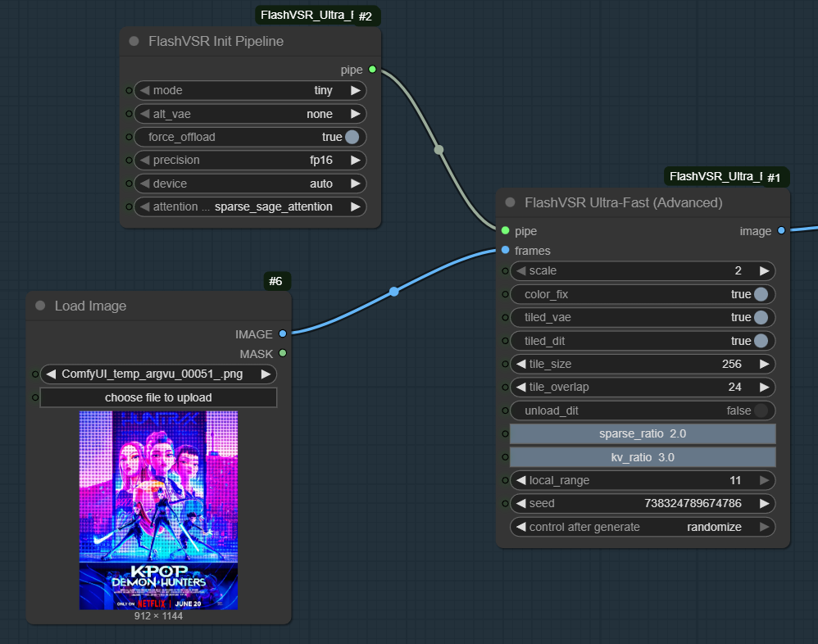Image resolution: width=818 pixels, height=644 pixels.
Task: Click choose file to upload button
Action: click(158, 397)
